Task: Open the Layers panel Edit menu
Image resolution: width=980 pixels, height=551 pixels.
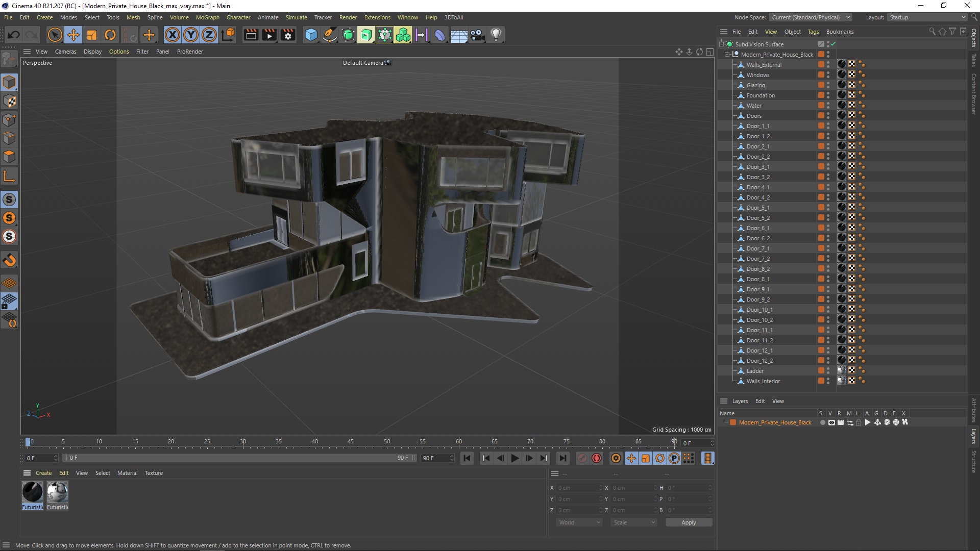Action: [759, 401]
